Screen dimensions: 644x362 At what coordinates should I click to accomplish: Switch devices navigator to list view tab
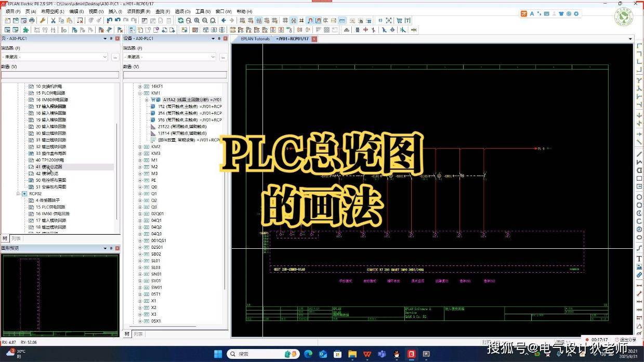(138, 334)
